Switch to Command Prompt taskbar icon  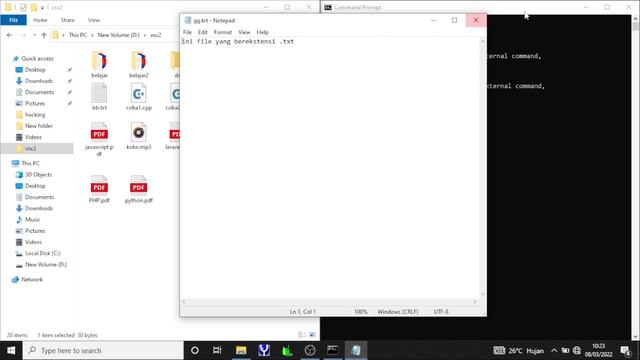point(333,350)
